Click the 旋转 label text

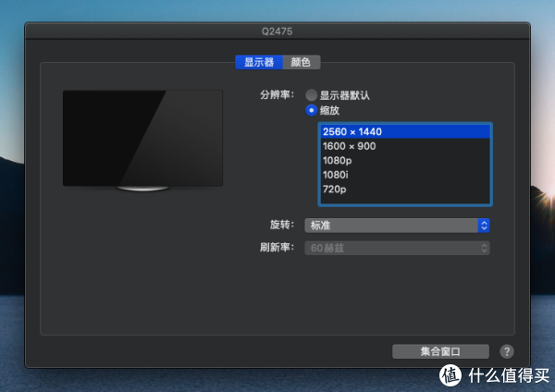[x=280, y=225]
